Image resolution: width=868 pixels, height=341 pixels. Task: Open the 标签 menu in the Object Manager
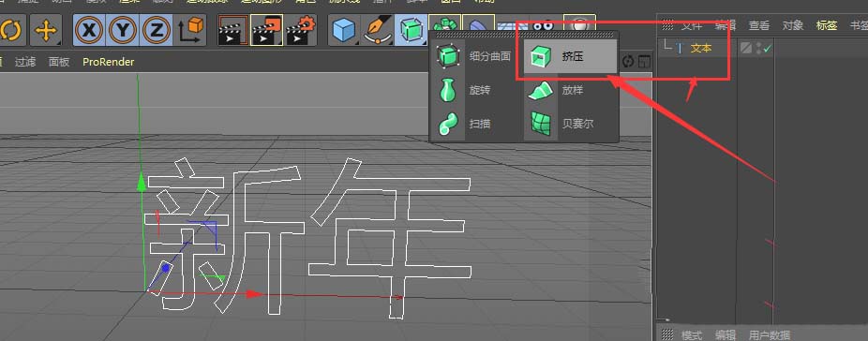click(x=827, y=25)
